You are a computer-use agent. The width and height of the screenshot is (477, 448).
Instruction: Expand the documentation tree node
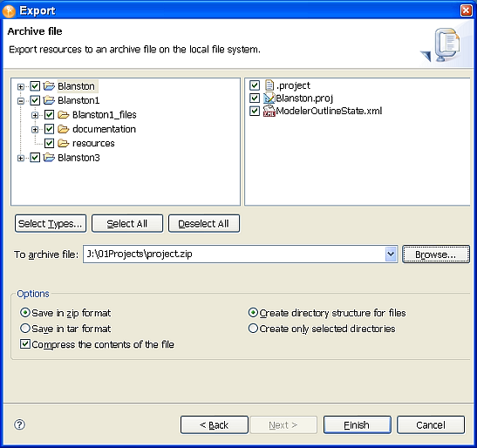(x=35, y=129)
